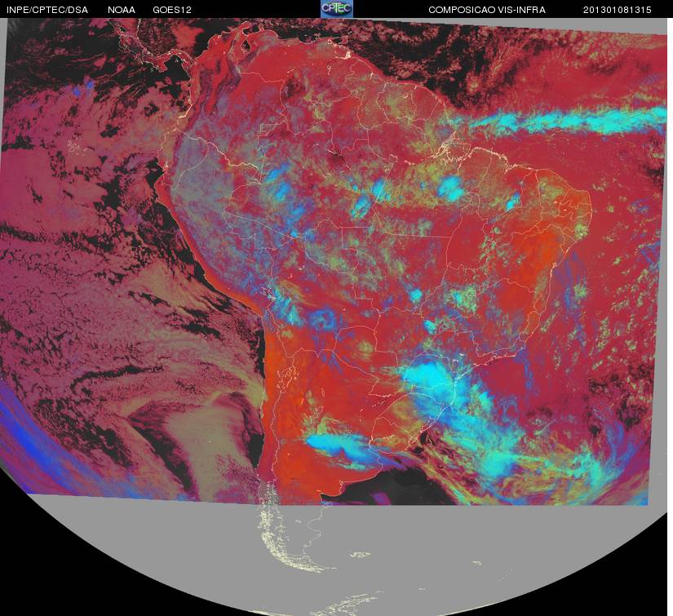Click the INPE/CPTEC/DSA header text
This screenshot has width=673, height=616.
click(x=47, y=10)
